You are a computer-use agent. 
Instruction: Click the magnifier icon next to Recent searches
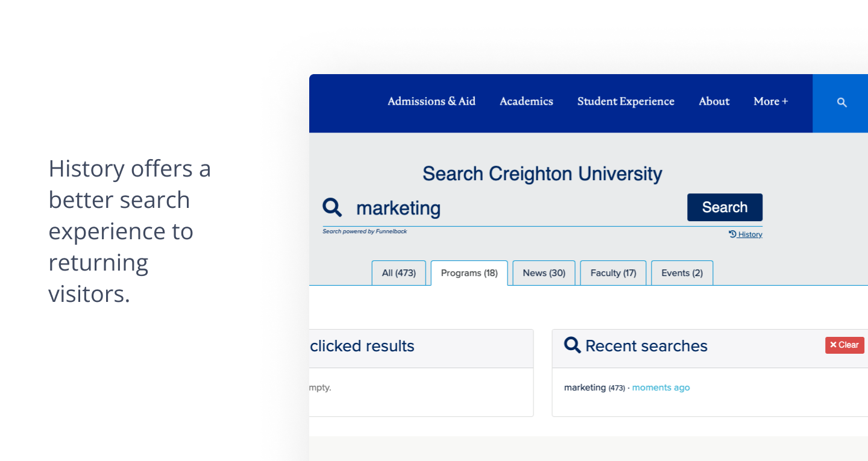click(x=573, y=345)
